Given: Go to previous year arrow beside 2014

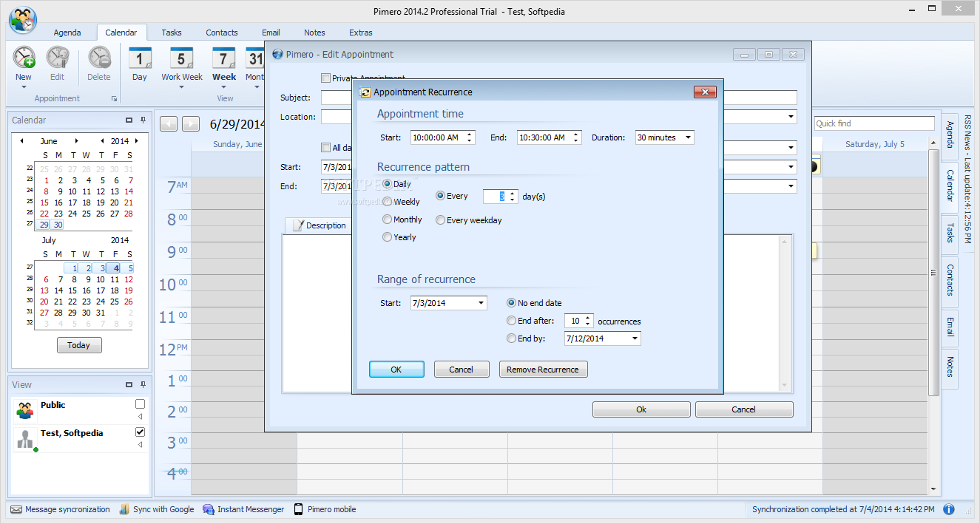Looking at the screenshot, I should coord(102,140).
